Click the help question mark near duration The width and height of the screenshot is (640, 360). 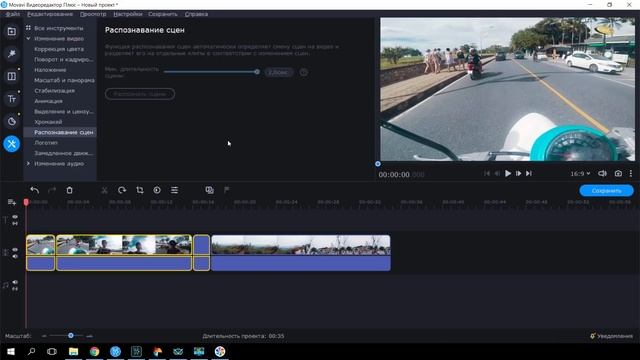304,72
